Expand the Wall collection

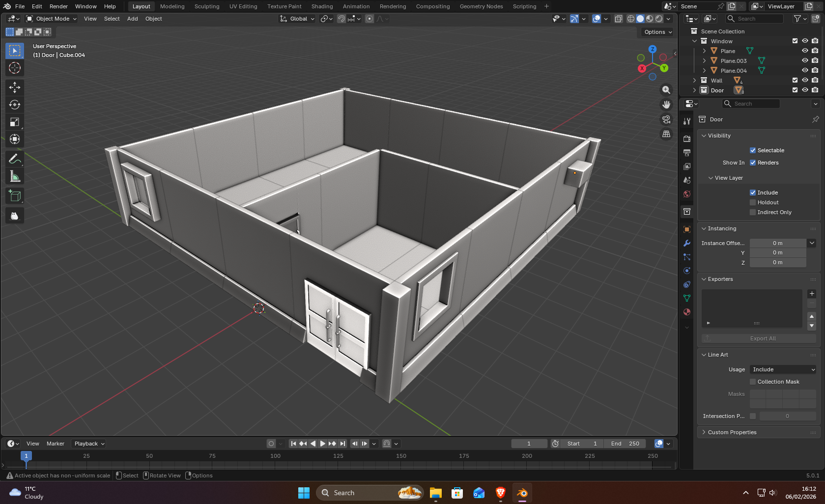tap(694, 81)
